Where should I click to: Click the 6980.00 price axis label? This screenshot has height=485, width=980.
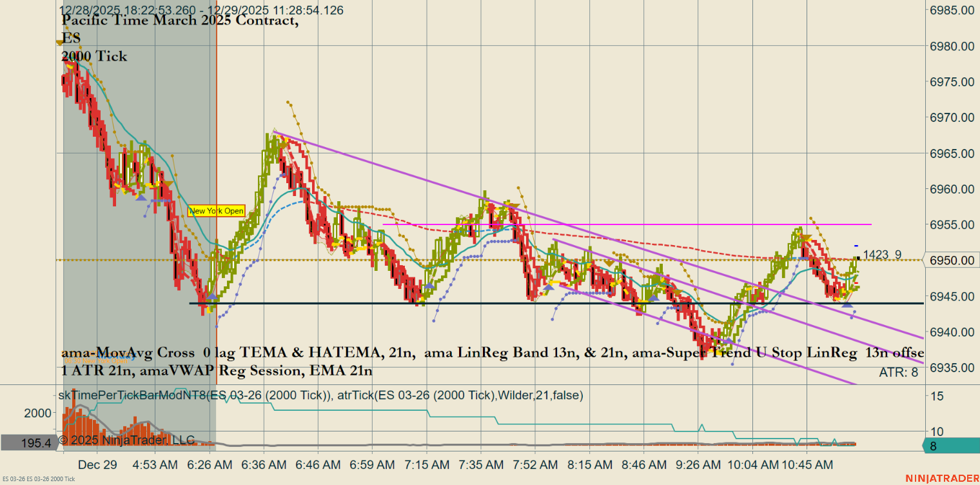click(x=952, y=46)
